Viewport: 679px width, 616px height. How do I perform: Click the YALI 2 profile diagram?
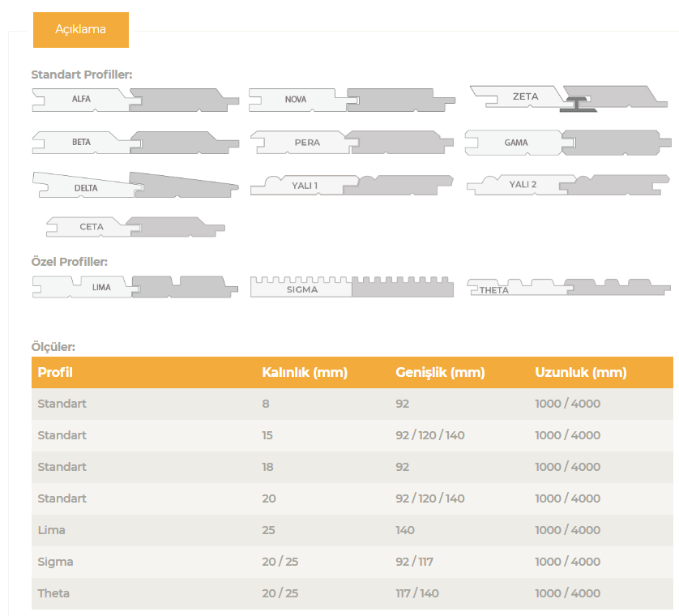pos(568,185)
